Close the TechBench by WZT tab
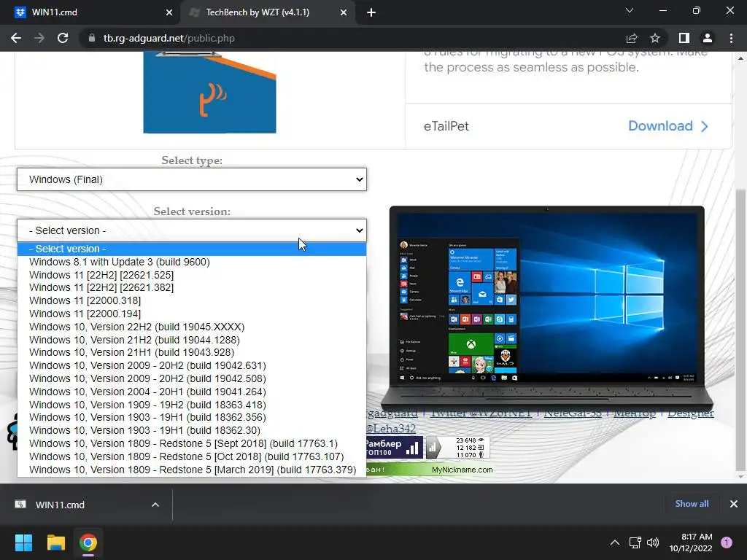The height and width of the screenshot is (560, 747). coord(344,12)
